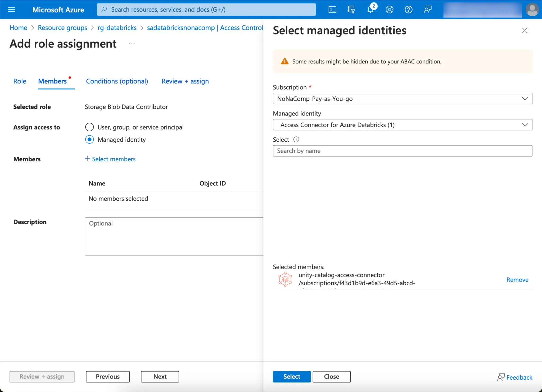Choose User, group, or service principal option
This screenshot has width=542, height=392.
click(89, 127)
